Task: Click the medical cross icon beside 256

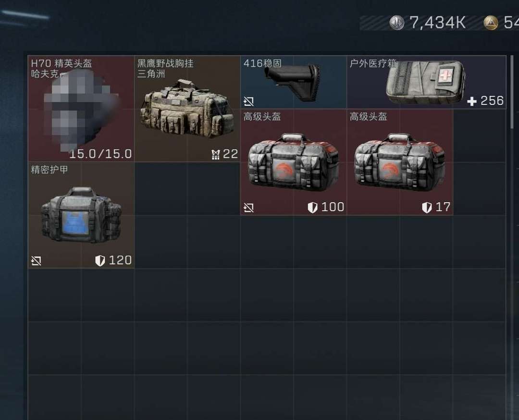Action: [x=472, y=101]
